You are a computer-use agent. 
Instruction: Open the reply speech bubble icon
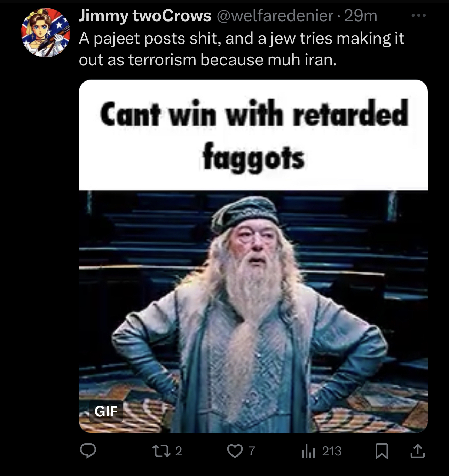point(88,451)
